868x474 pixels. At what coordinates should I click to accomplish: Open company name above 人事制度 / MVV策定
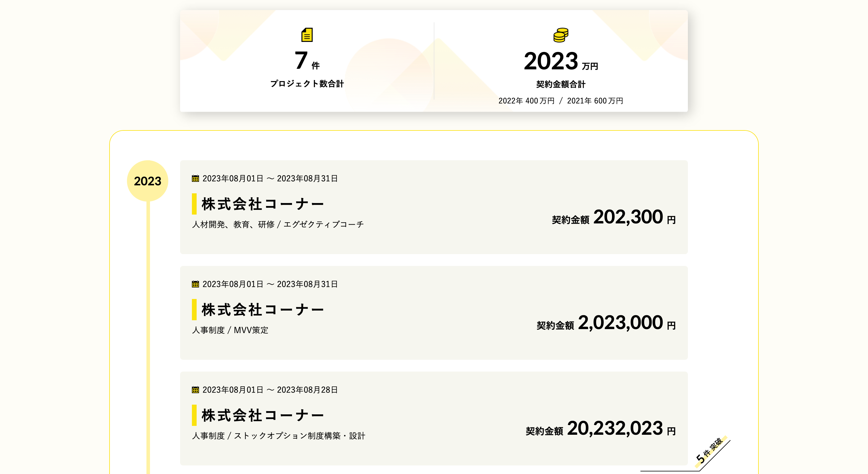(x=262, y=310)
